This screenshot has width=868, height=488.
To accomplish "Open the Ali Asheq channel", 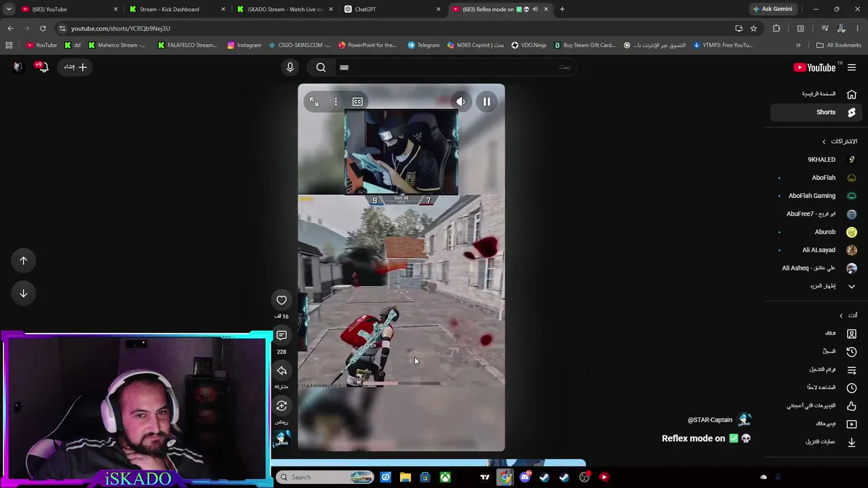I will click(815, 268).
